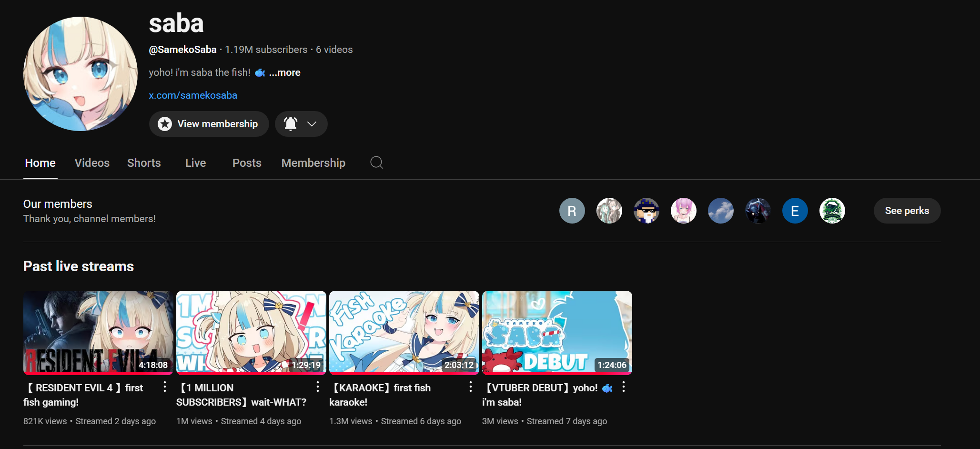
Task: Click the notification bell icon
Action: point(291,124)
